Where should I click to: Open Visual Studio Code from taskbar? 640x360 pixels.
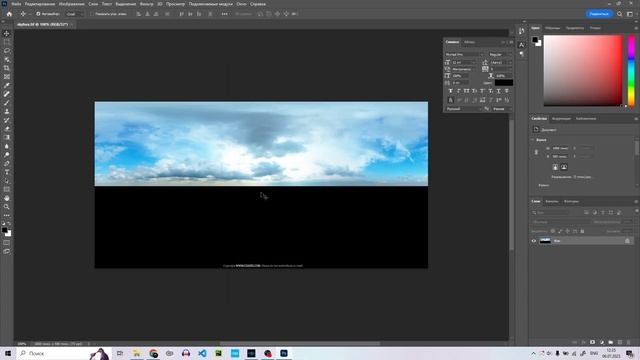pyautogui.click(x=202, y=353)
